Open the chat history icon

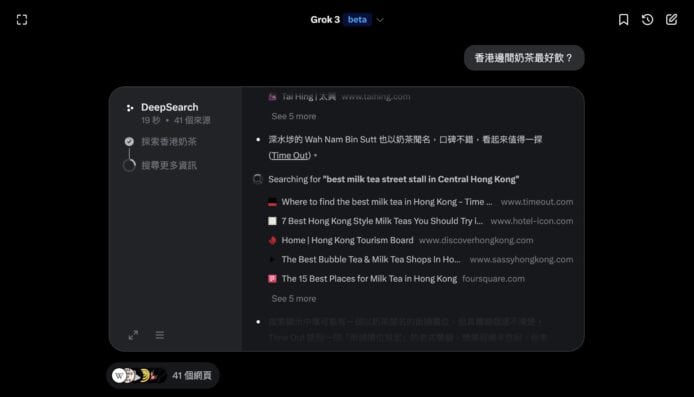point(647,19)
